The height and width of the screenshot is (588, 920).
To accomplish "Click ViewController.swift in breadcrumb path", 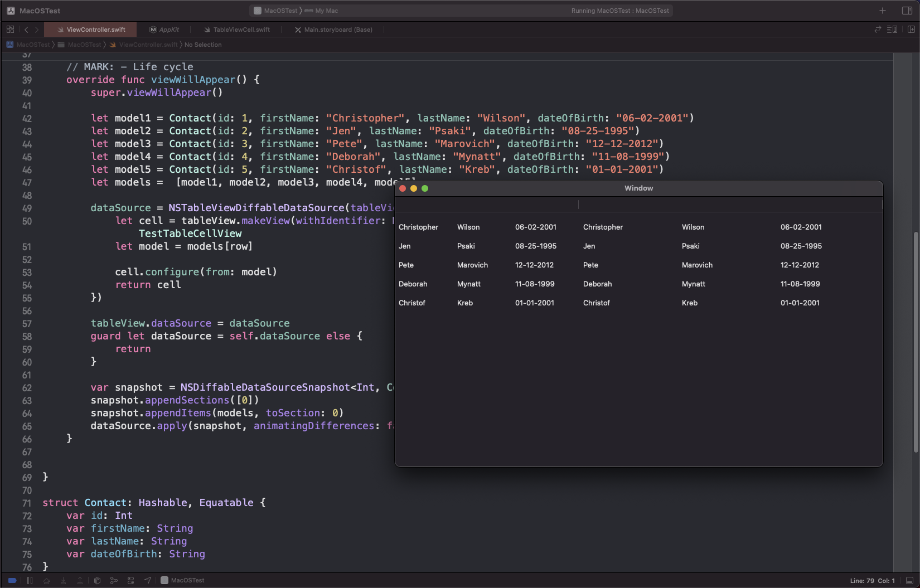I will 144,45.
